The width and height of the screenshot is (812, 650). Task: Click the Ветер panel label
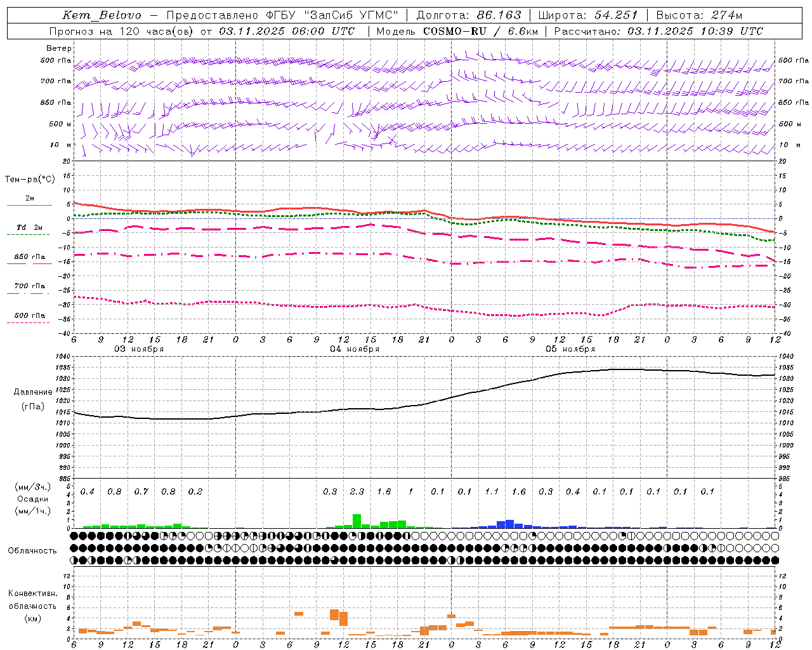(58, 48)
